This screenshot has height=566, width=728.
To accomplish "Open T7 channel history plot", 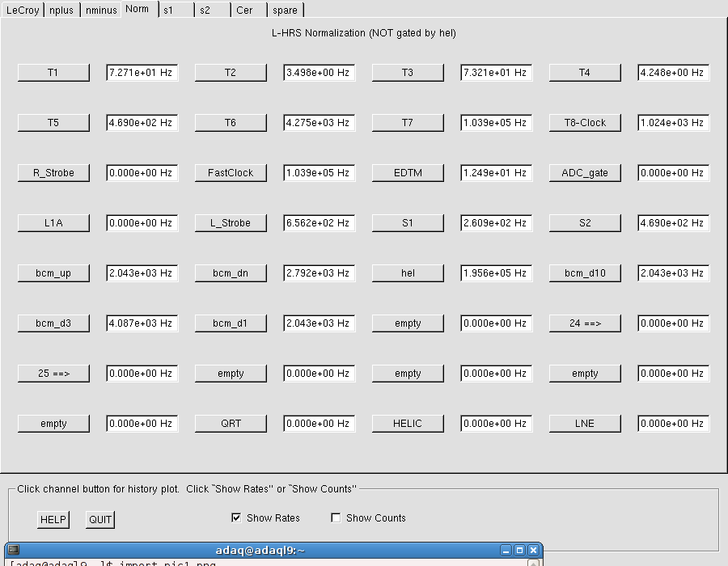I will (x=408, y=123).
